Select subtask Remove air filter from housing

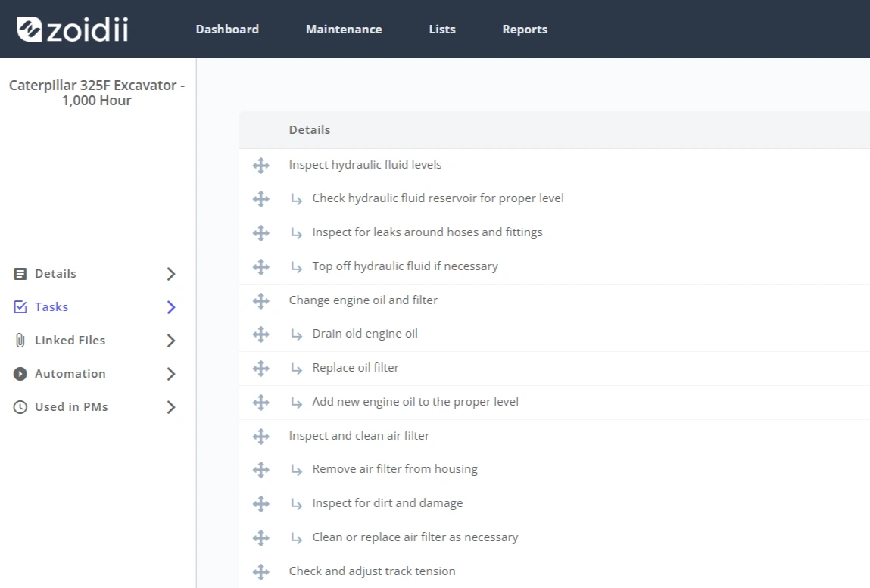pos(394,468)
